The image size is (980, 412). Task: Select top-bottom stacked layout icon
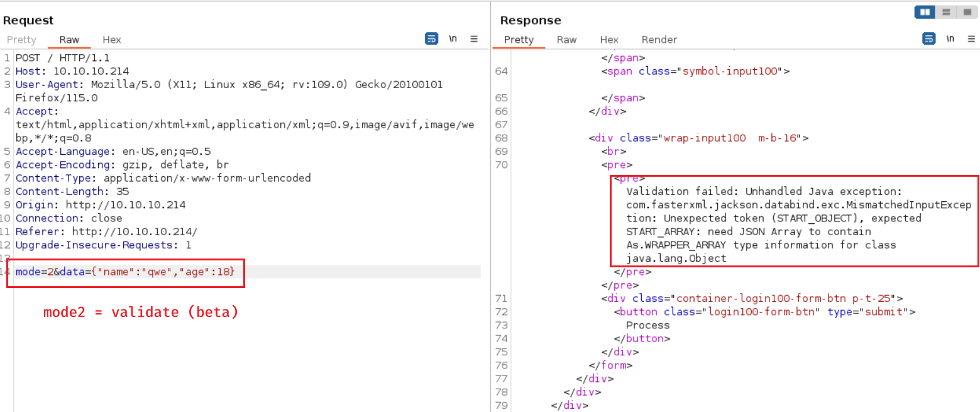tap(945, 12)
